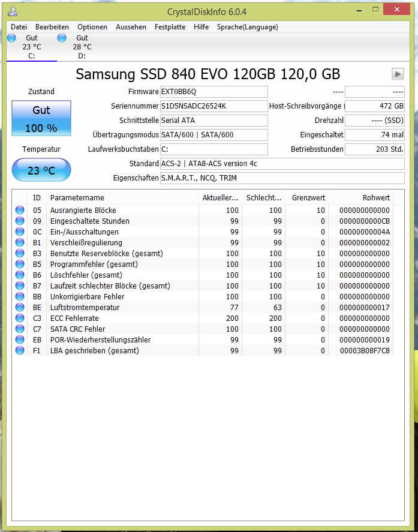418x532 pixels.
Task: Click status orb for Unkorrigierbare Fehler row
Action: point(20,296)
